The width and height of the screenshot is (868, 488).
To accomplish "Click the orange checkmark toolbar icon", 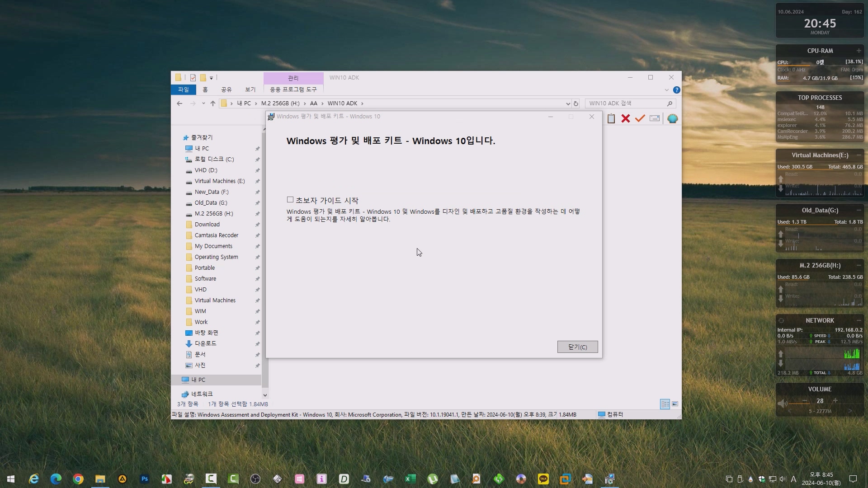I will [640, 118].
